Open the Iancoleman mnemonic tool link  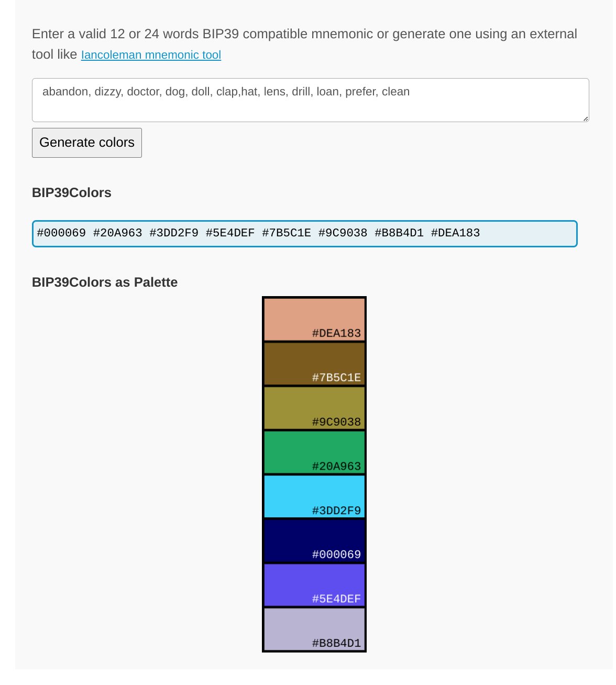[151, 55]
